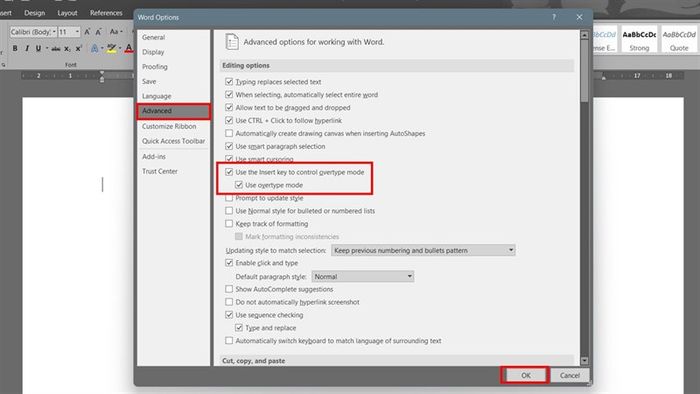Open the highlight color dropdown arrow
This screenshot has height=394, width=700.
[x=120, y=49]
